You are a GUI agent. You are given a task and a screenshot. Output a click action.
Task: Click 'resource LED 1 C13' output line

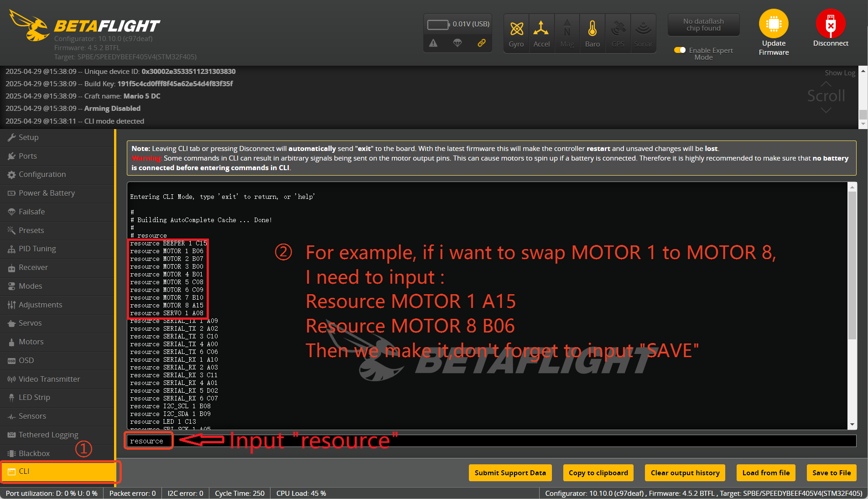pos(163,422)
